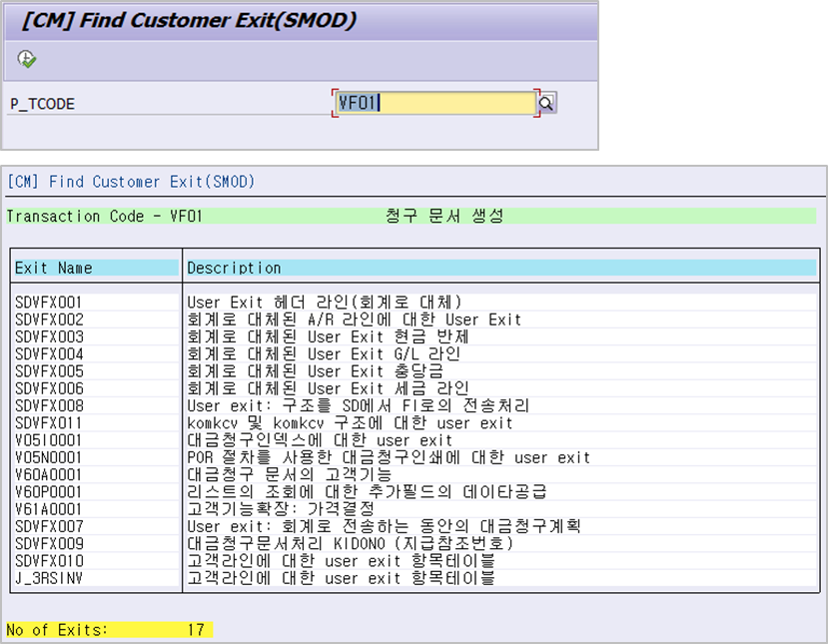Select exit name SDVFX004
Screen dimensions: 828x644
49,354
